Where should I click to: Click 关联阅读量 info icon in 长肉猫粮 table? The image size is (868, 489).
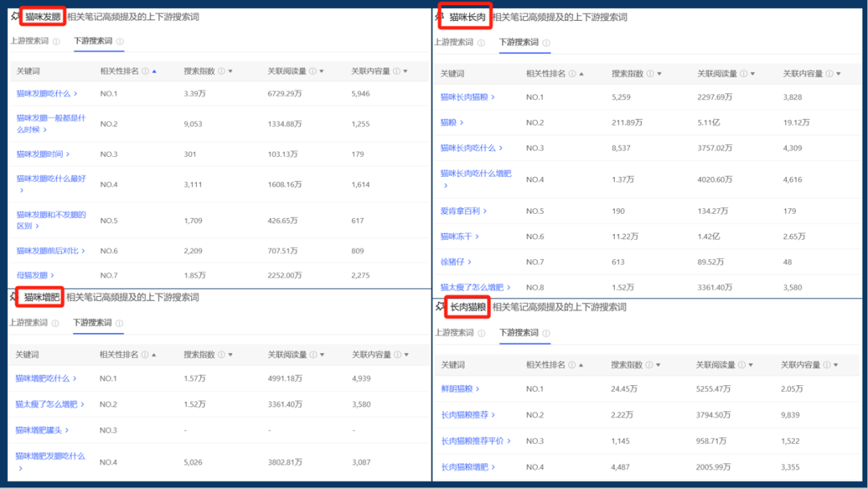click(743, 365)
